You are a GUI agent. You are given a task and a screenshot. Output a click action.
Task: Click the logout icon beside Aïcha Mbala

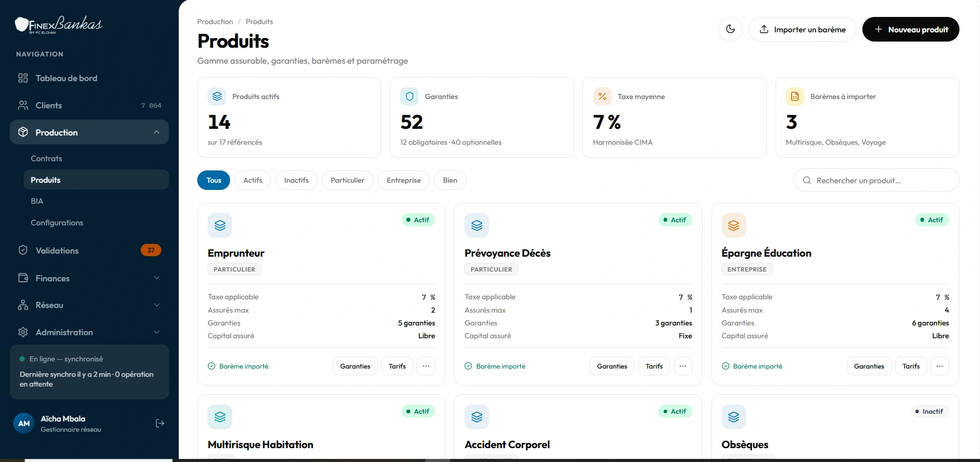[160, 423]
